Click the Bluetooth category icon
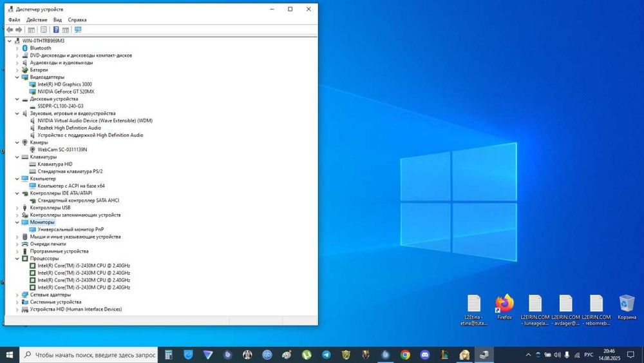644x363 pixels. pyautogui.click(x=24, y=48)
